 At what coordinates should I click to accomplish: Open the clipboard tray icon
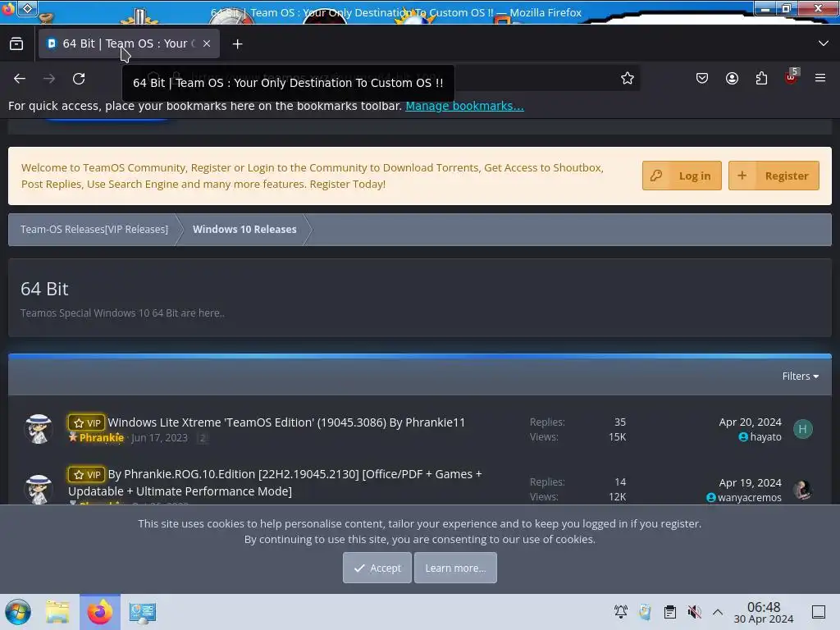(x=669, y=612)
